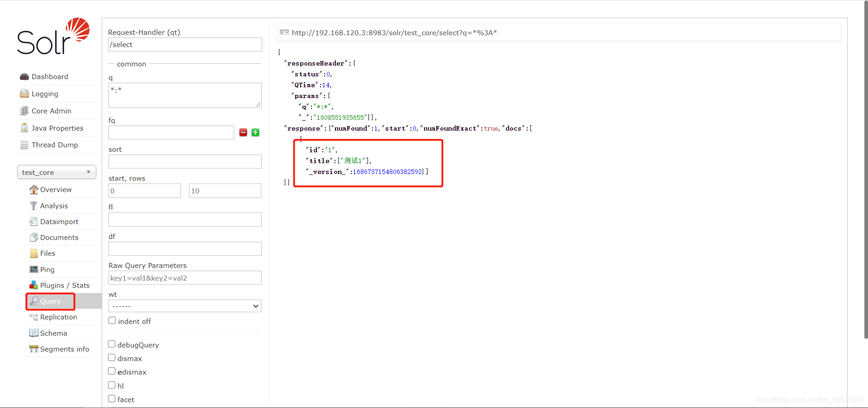This screenshot has height=408, width=868.
Task: Remove fq filter with red minus icon
Action: (x=243, y=132)
